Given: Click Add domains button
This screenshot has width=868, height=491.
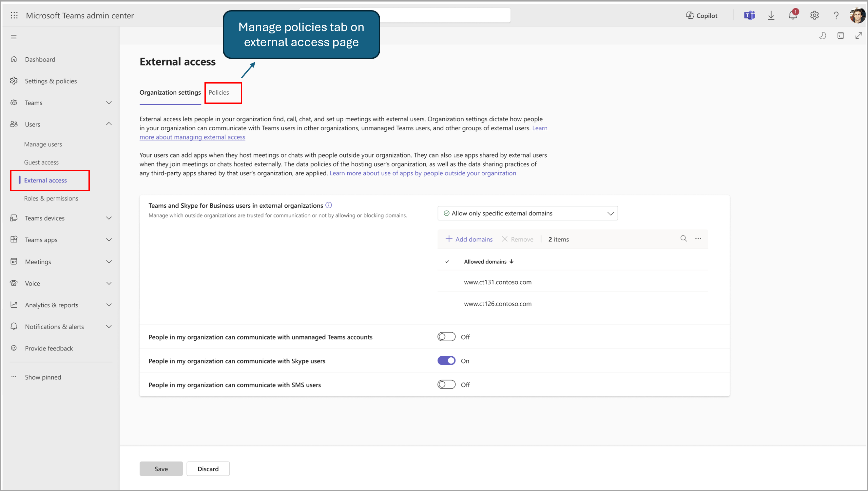Looking at the screenshot, I should 470,239.
